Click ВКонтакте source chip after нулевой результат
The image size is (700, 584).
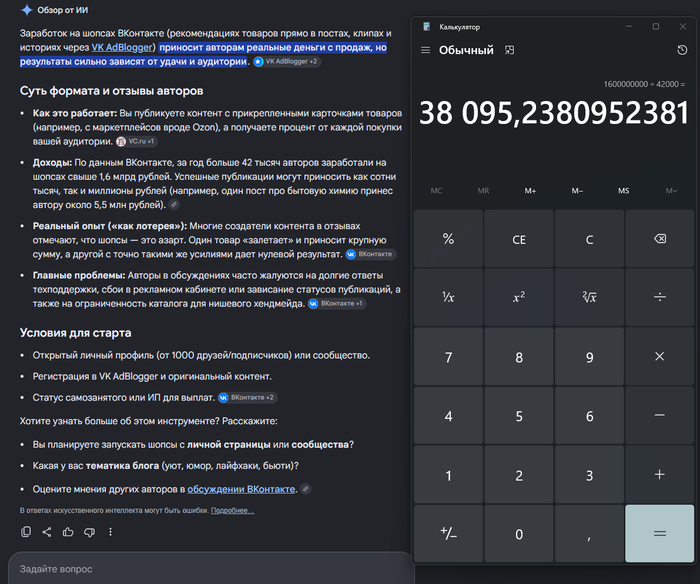point(371,254)
